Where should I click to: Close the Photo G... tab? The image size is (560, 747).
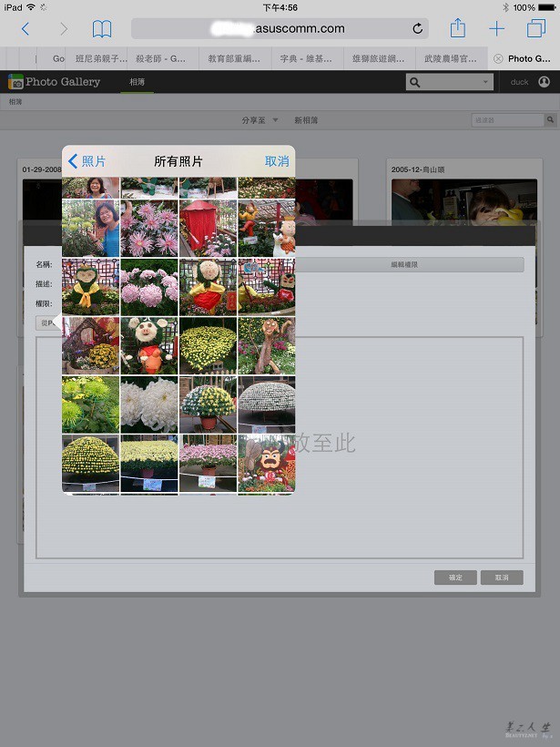[498, 58]
